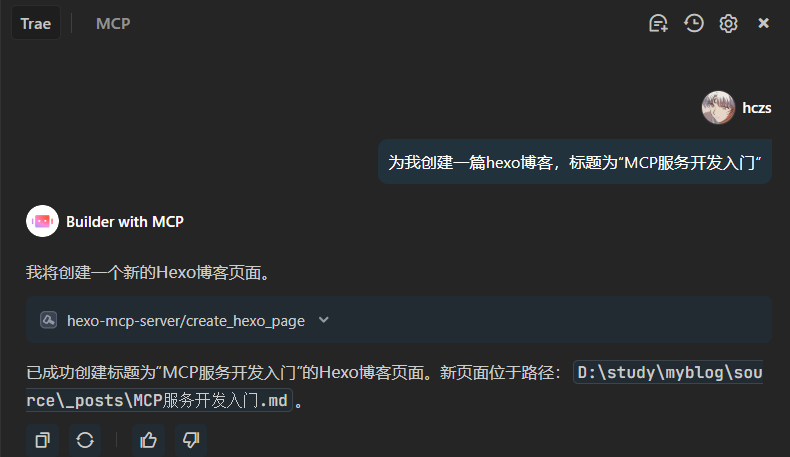Click the hczs user avatar
790x457 pixels.
718,107
